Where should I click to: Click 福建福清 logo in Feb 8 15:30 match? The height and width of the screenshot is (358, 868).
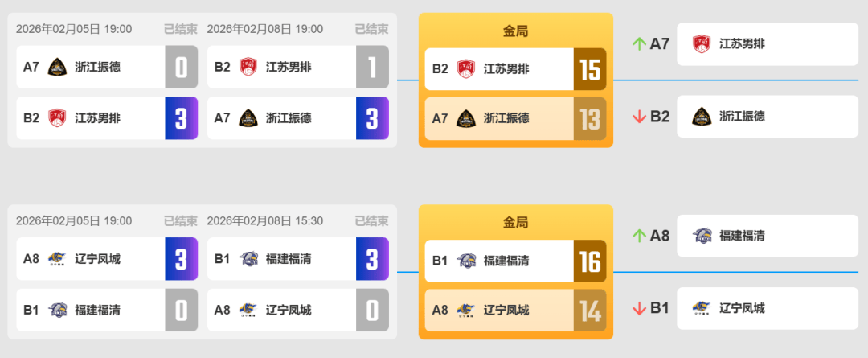tap(248, 259)
